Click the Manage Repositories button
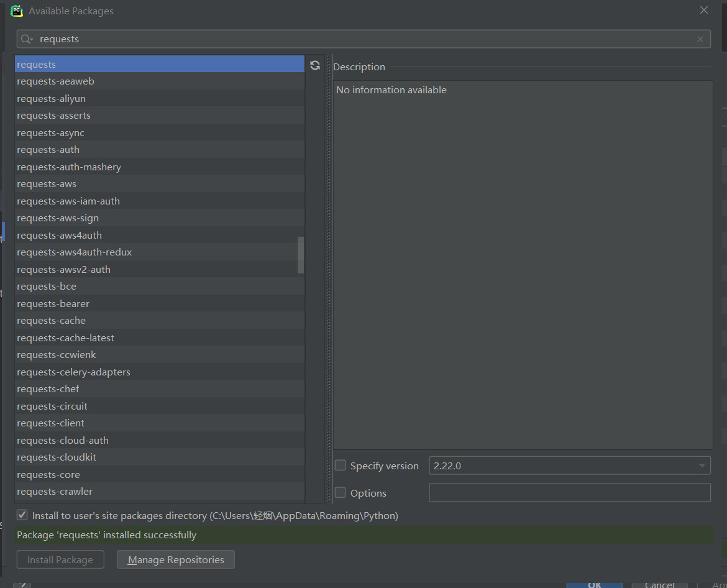 tap(175, 560)
